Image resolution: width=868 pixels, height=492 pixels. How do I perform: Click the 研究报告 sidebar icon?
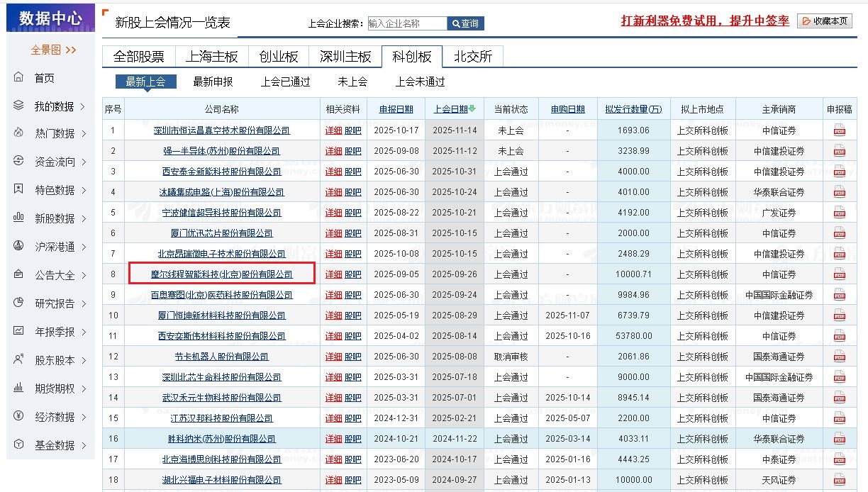(x=19, y=303)
